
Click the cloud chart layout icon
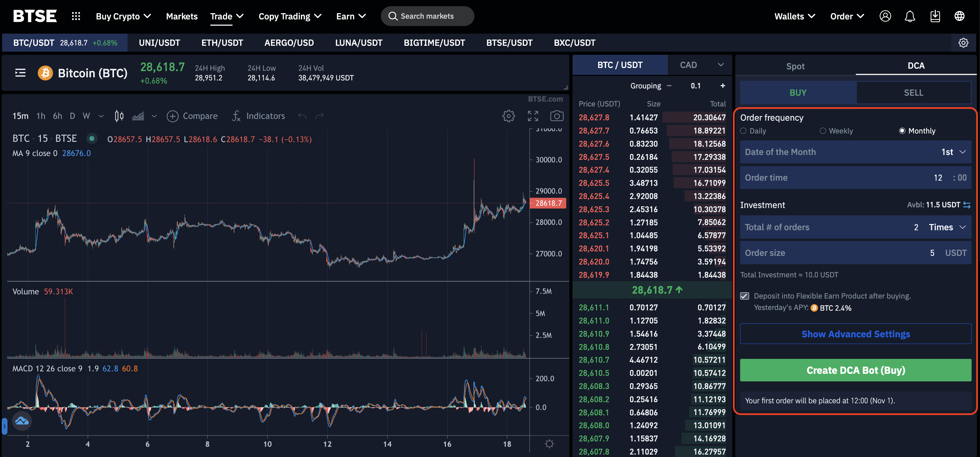[22, 421]
